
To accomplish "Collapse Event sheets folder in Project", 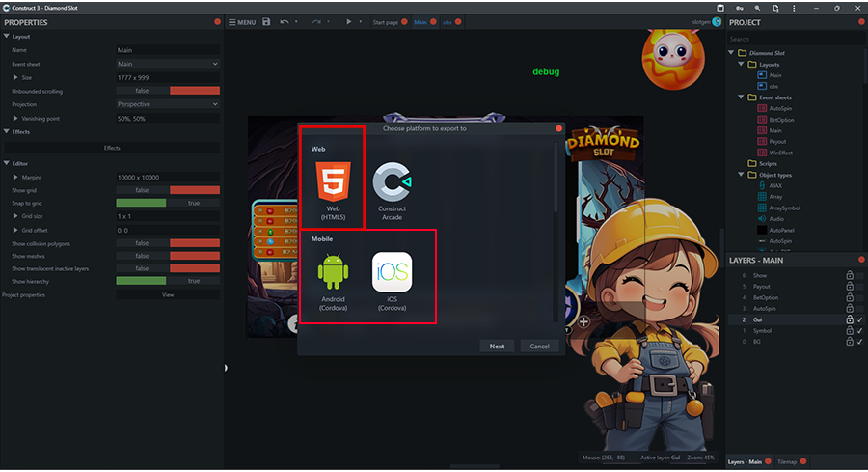I will [742, 97].
